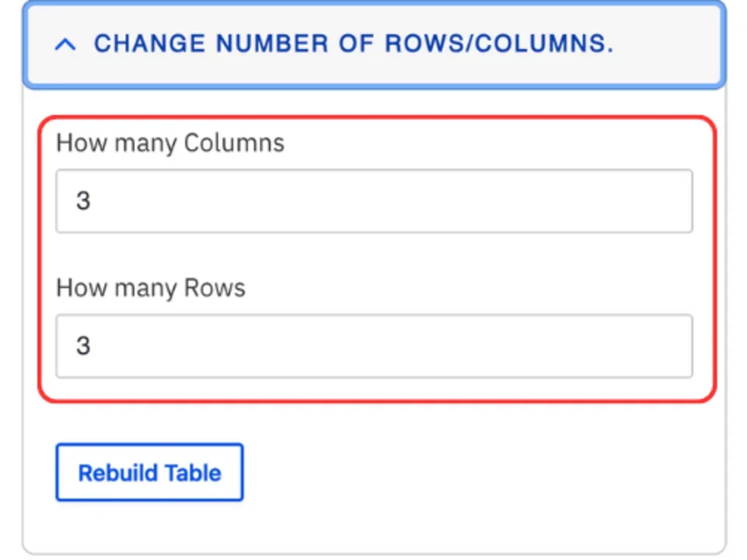Click the How many Rows label
Image resolution: width=747 pixels, height=560 pixels.
click(150, 287)
